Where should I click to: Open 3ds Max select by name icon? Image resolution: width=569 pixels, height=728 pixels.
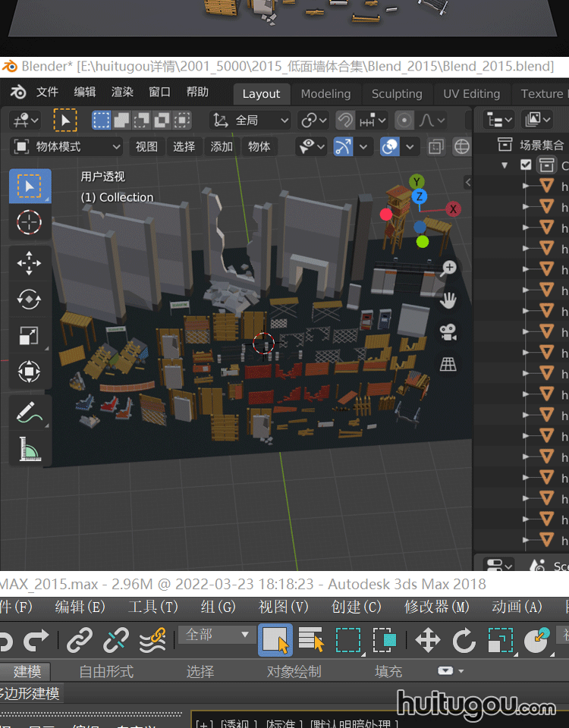tap(311, 640)
